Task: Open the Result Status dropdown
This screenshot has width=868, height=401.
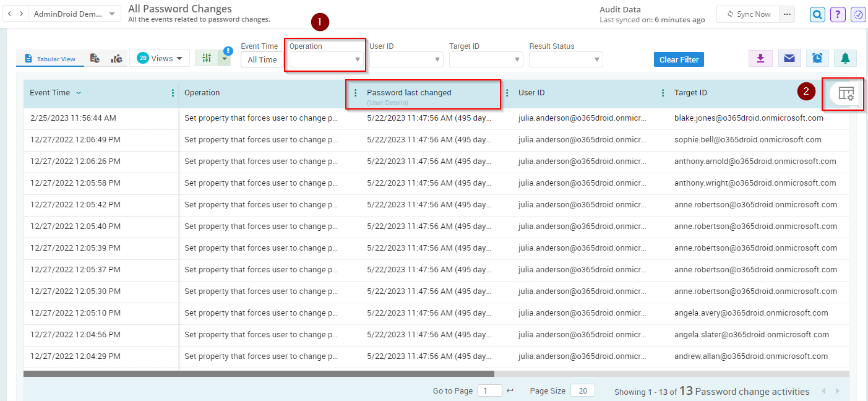Action: (565, 59)
